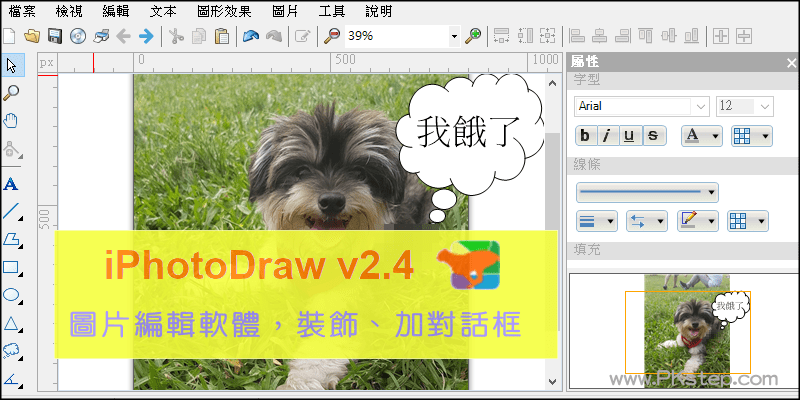
Task: Open the 檔案 menu
Action: pos(22,11)
